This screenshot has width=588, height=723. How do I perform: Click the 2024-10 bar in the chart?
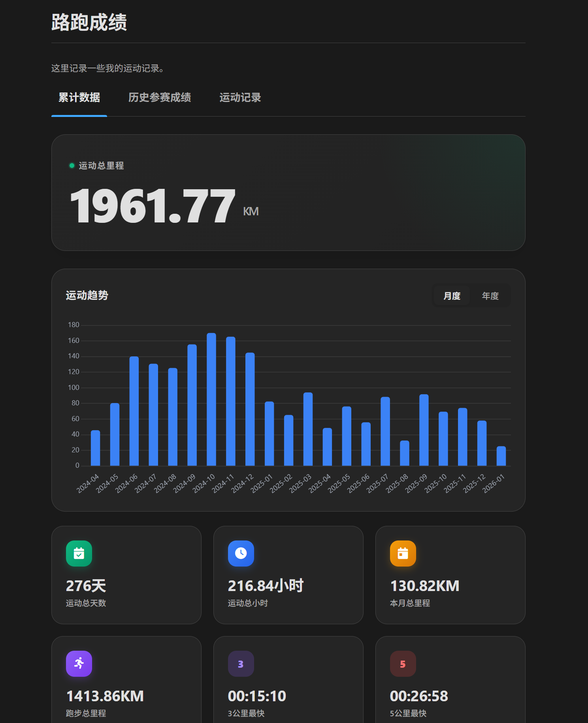click(x=211, y=399)
